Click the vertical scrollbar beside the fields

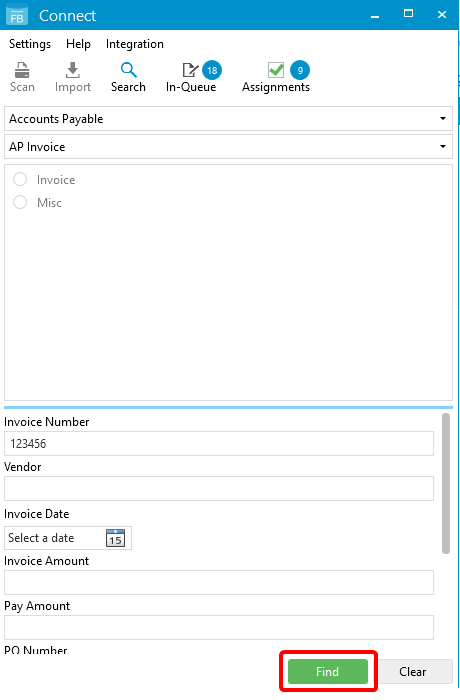pos(446,483)
